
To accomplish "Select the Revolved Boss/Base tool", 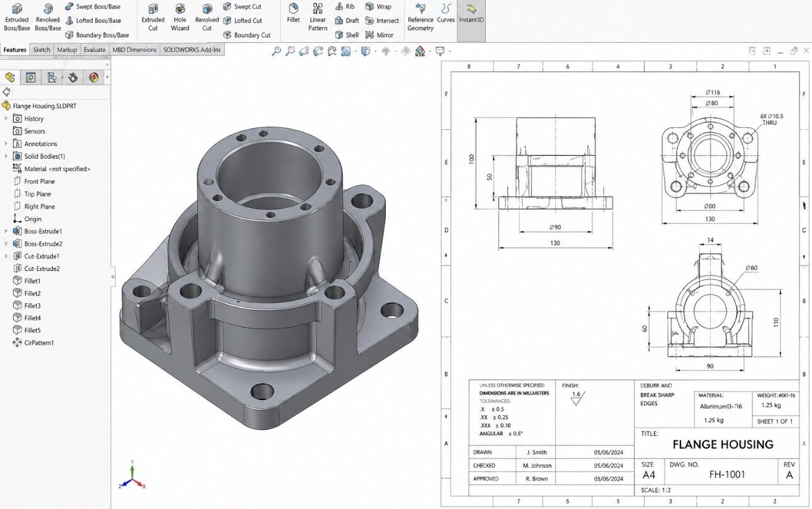I will click(x=48, y=17).
